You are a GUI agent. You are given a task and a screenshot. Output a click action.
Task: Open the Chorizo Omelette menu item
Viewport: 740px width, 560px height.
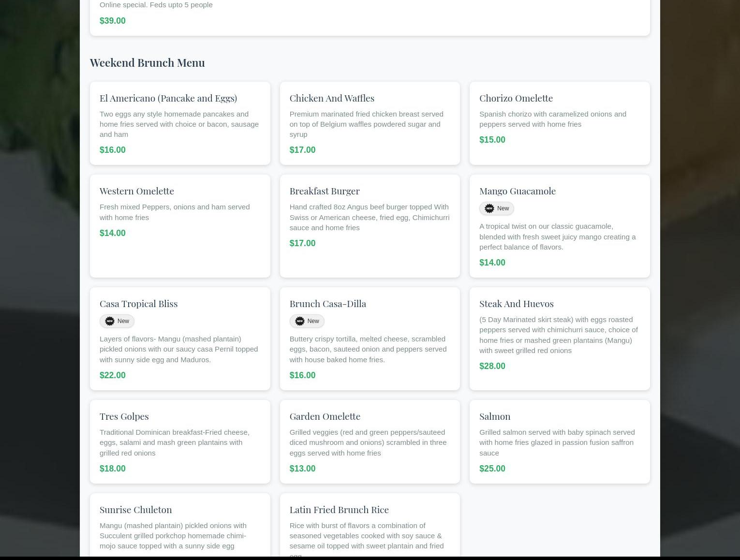pos(516,98)
